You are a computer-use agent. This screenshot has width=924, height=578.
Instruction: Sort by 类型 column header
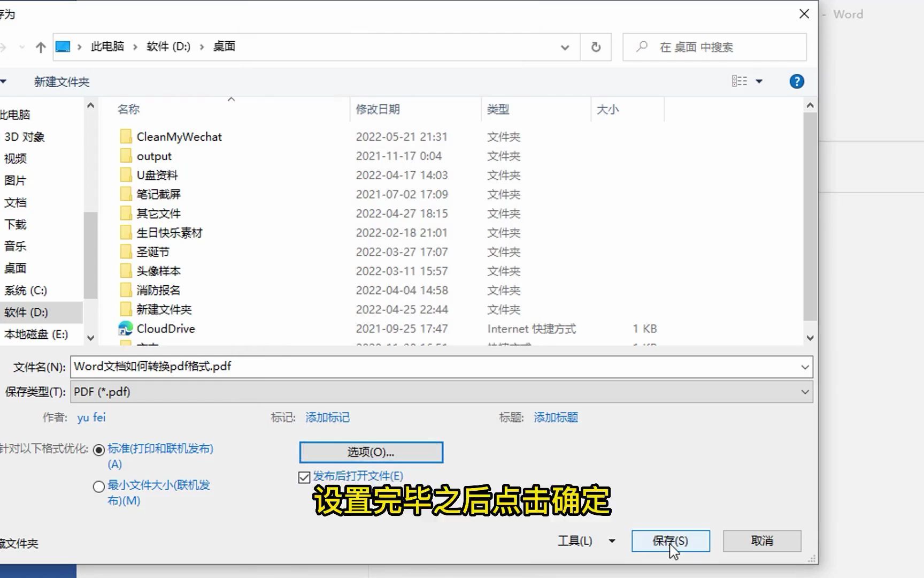(x=498, y=109)
